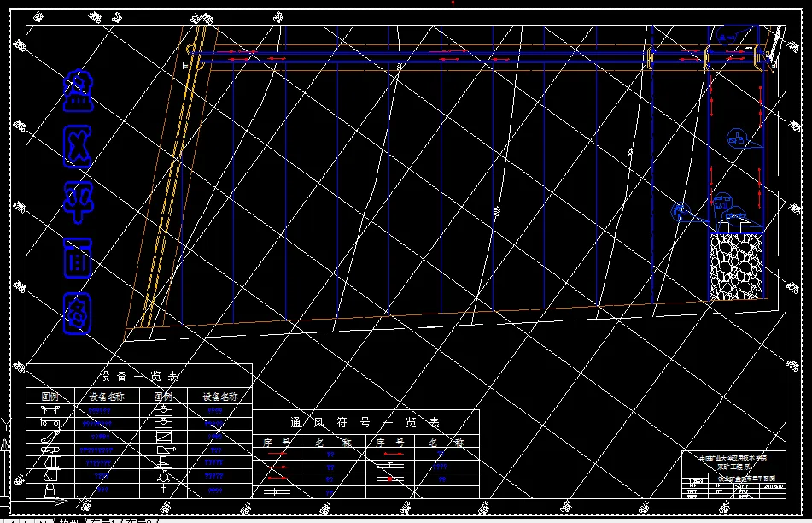
Task: Open the 布局2 layout tab
Action: pyautogui.click(x=137, y=520)
